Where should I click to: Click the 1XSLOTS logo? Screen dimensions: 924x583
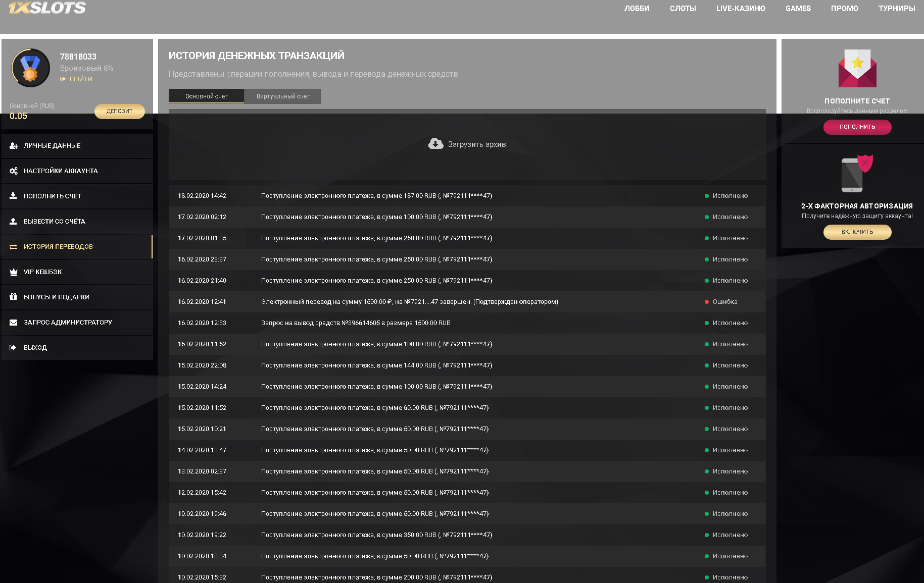[x=47, y=8]
